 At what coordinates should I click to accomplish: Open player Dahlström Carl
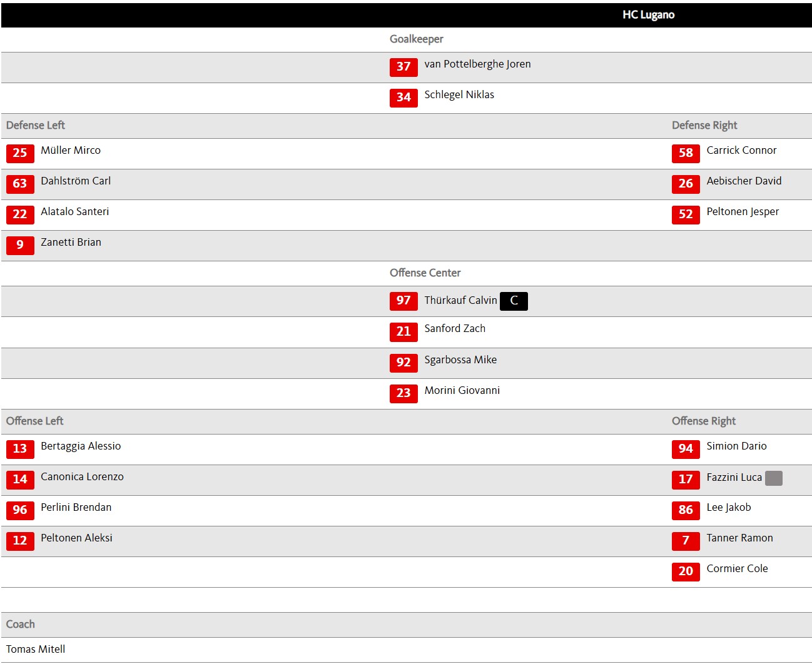point(76,181)
